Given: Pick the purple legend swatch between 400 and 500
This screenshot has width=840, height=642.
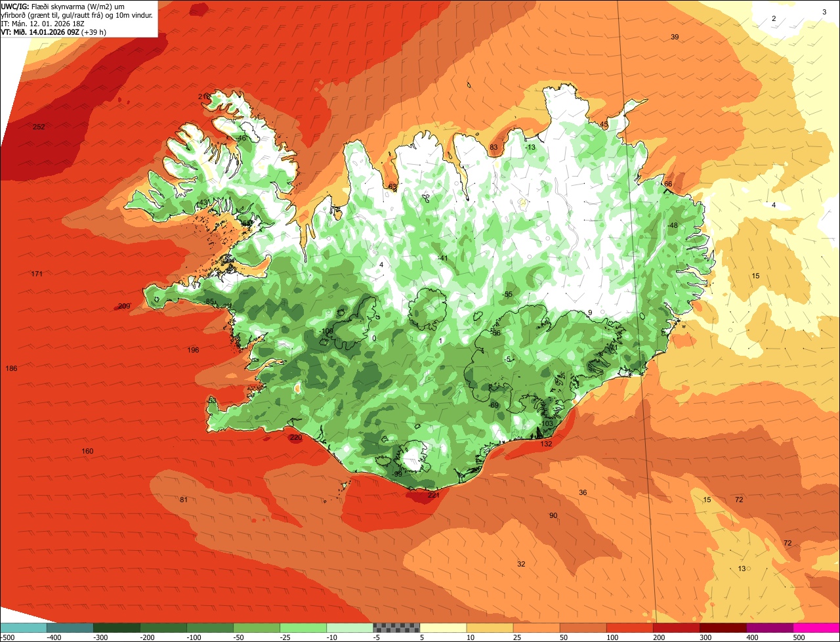Looking at the screenshot, I should pyautogui.click(x=770, y=628).
